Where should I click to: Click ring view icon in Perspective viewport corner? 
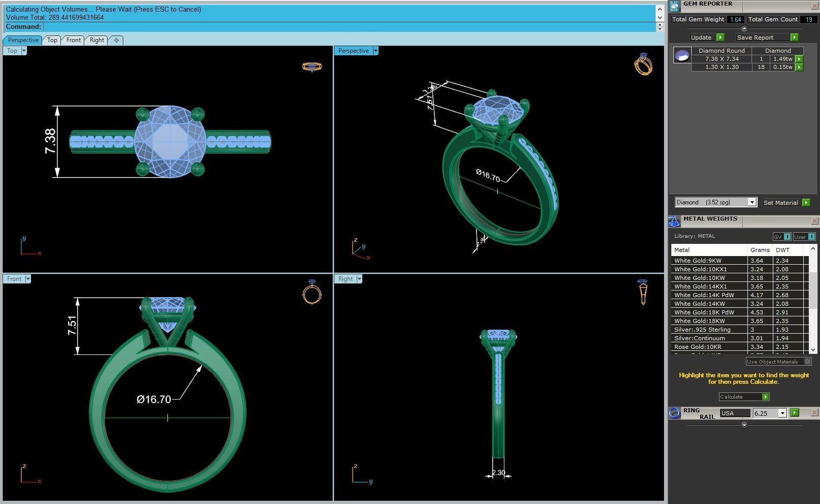[x=643, y=64]
